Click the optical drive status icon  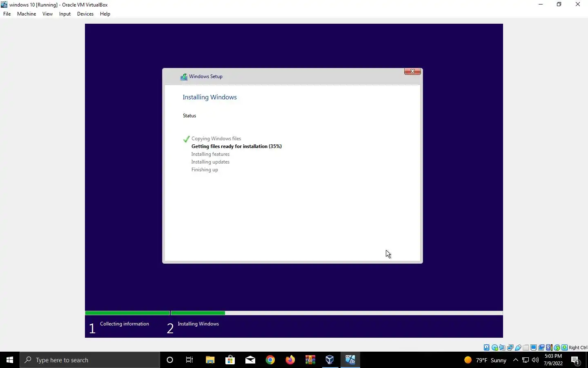pyautogui.click(x=494, y=348)
